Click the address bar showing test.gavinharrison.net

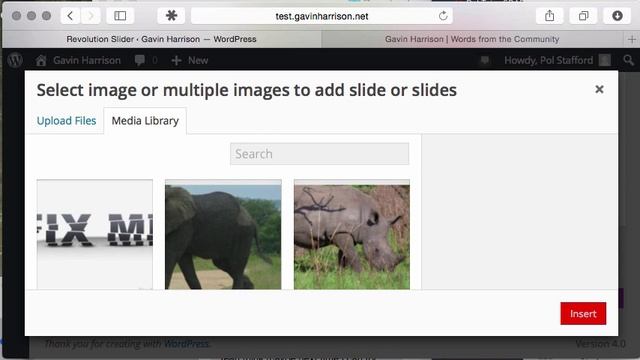(x=322, y=16)
